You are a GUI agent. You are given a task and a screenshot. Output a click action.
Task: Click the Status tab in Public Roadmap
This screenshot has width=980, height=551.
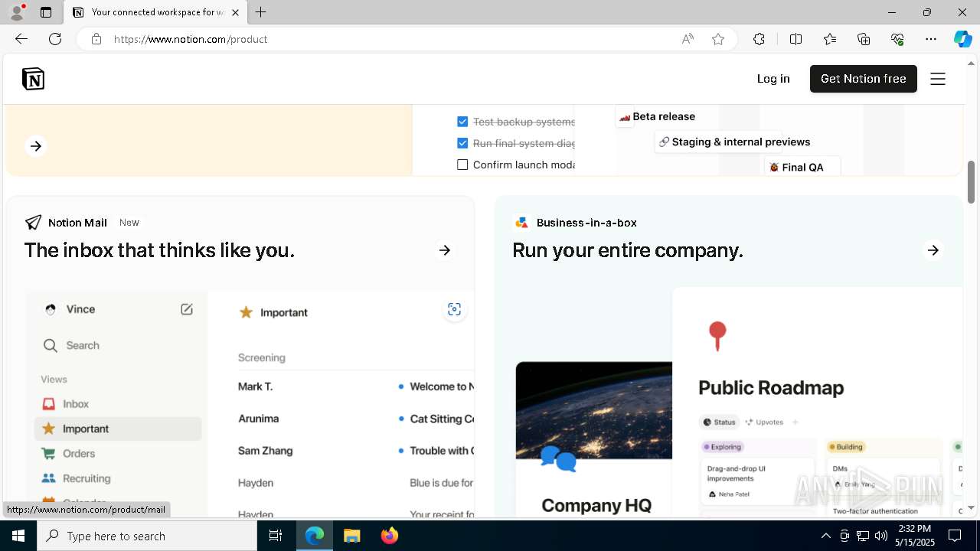tap(718, 422)
